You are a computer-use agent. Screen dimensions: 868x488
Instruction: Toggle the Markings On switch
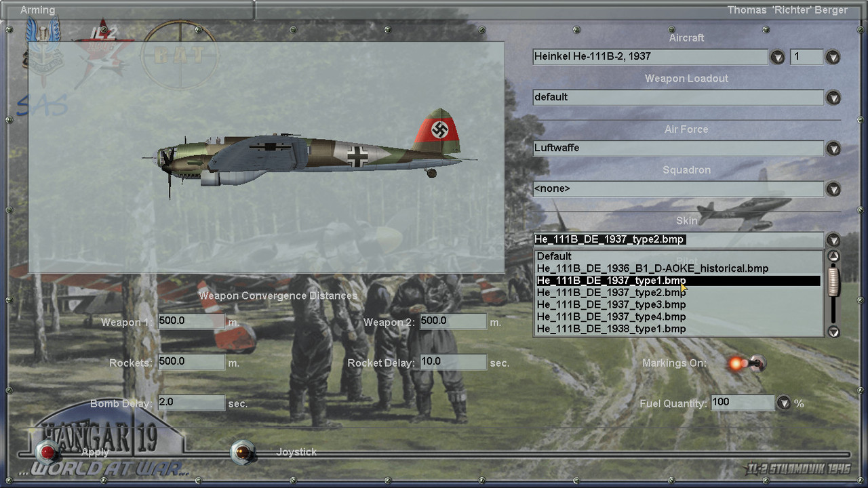tap(746, 363)
